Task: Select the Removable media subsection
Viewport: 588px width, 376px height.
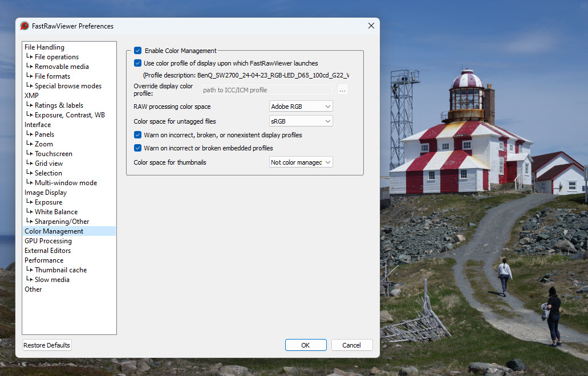Action: [62, 67]
